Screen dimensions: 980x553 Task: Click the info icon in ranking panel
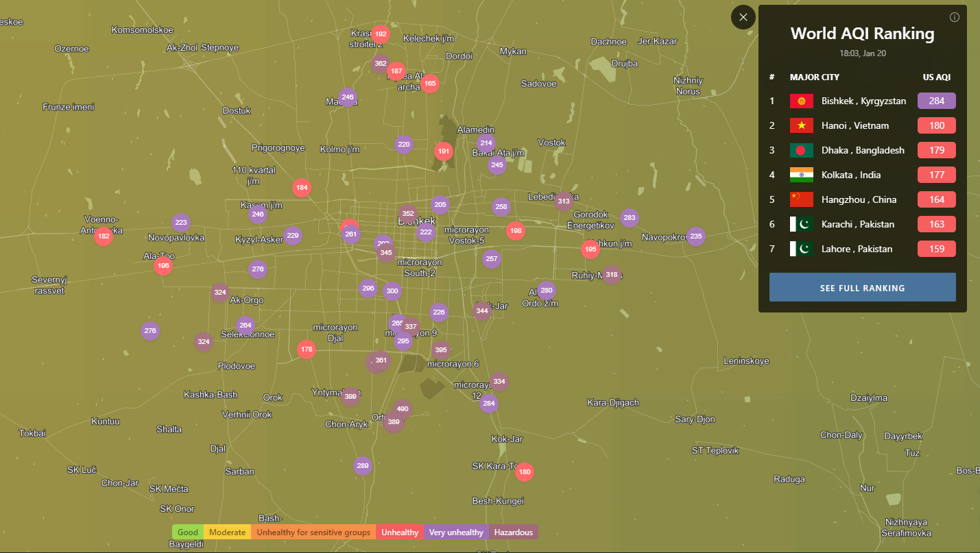[955, 17]
